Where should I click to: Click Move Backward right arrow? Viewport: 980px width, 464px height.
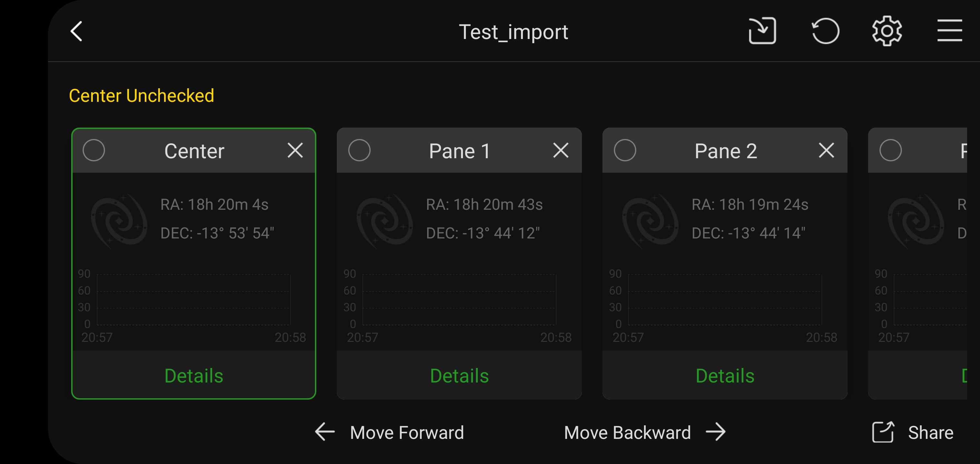(715, 432)
